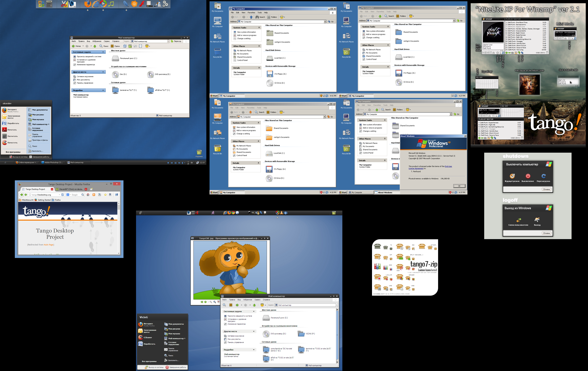Click the blue Перезагрузка restart icon
The image size is (588, 371).
[544, 176]
